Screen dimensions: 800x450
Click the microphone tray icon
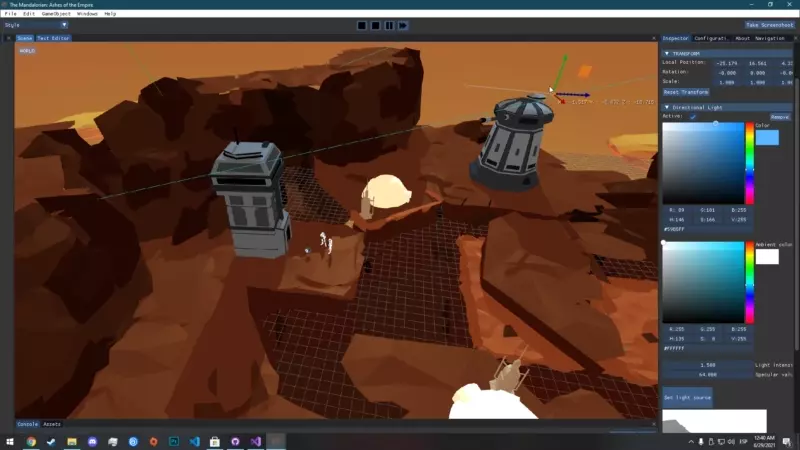[701, 442]
